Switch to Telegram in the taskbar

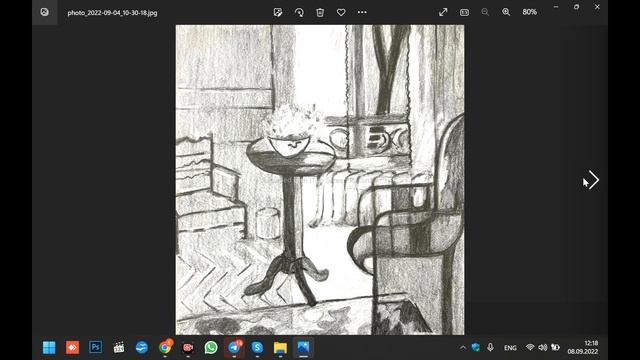click(234, 347)
